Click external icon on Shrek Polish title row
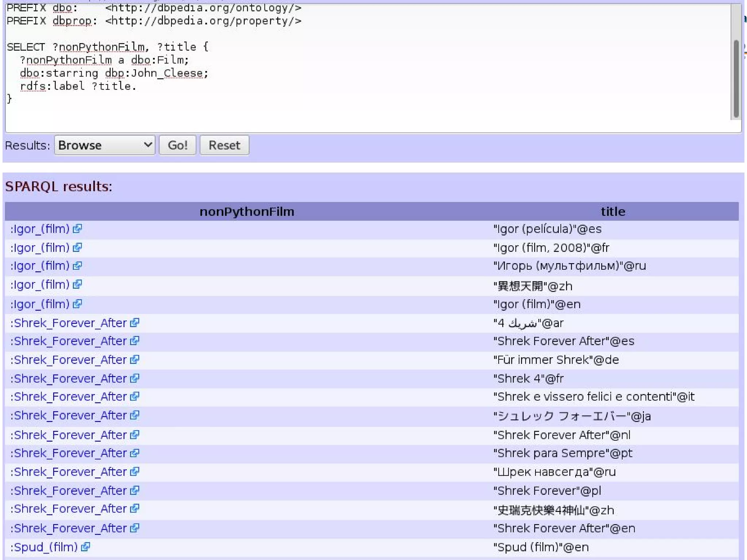 (135, 490)
